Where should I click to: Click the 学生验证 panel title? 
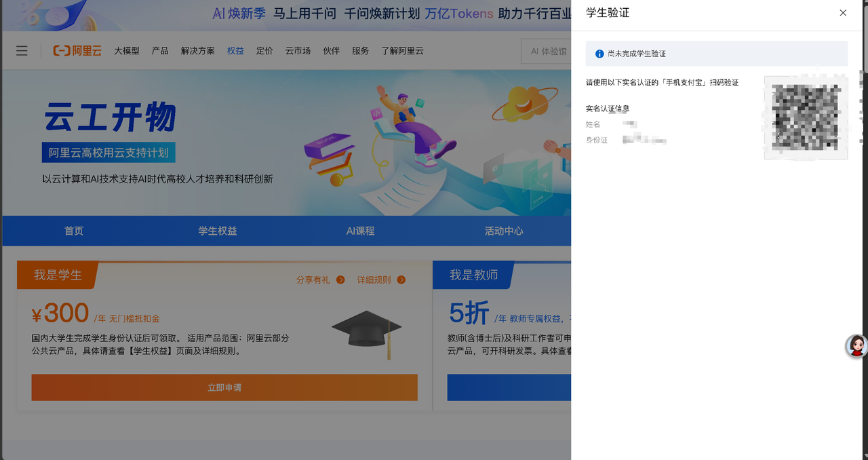tap(608, 13)
